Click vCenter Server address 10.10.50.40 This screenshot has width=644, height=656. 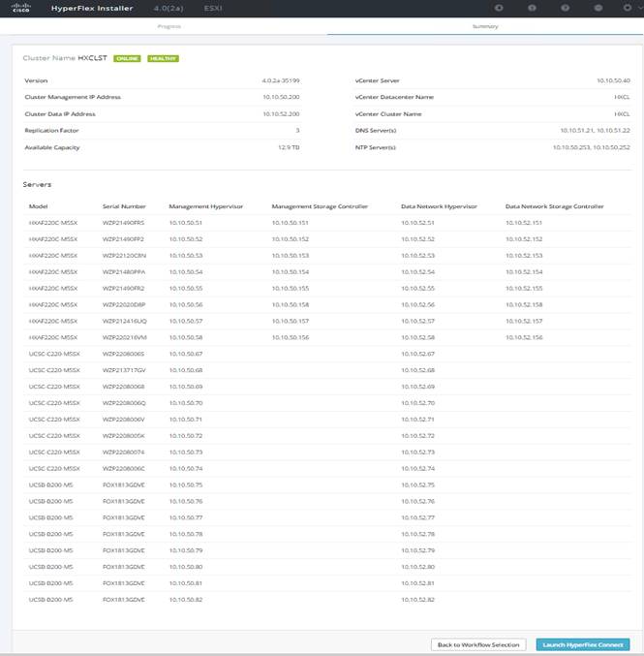click(x=613, y=80)
